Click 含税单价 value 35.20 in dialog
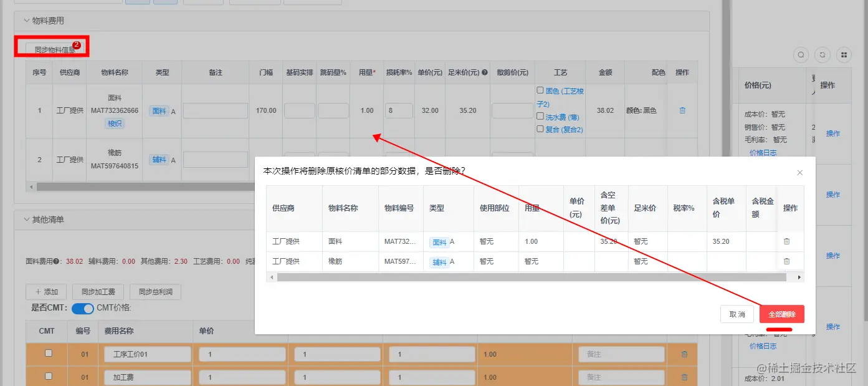 tap(721, 241)
